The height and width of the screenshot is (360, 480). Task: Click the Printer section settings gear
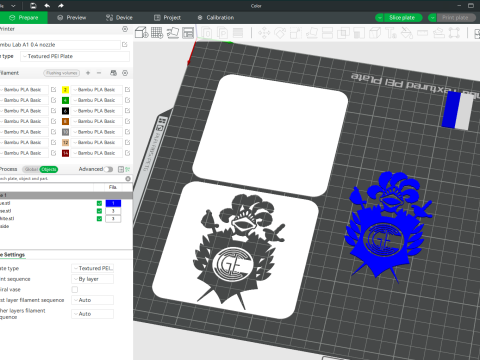(x=125, y=29)
